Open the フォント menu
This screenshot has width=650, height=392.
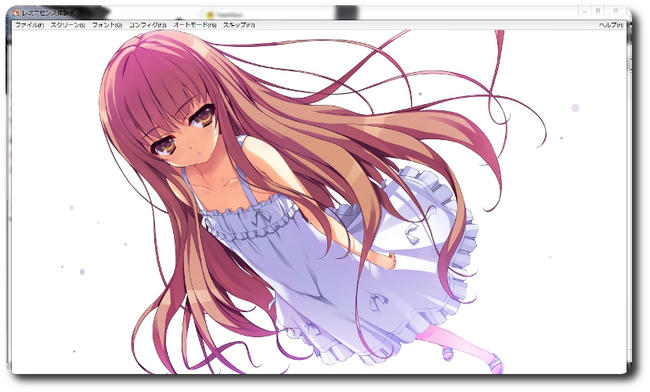coord(107,25)
